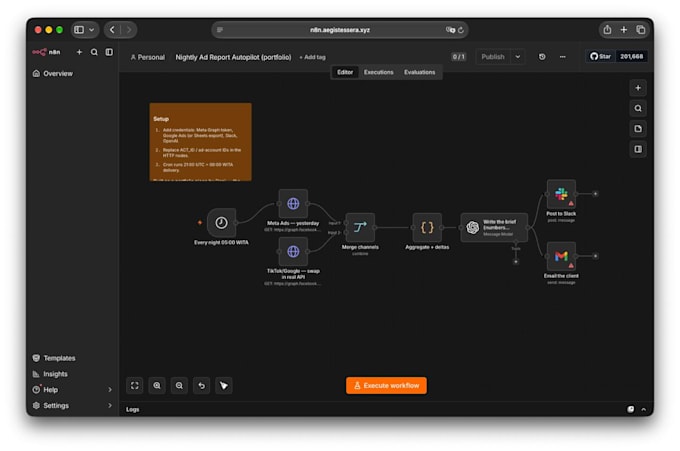
Task: Switch to the Executions tab
Action: (379, 72)
